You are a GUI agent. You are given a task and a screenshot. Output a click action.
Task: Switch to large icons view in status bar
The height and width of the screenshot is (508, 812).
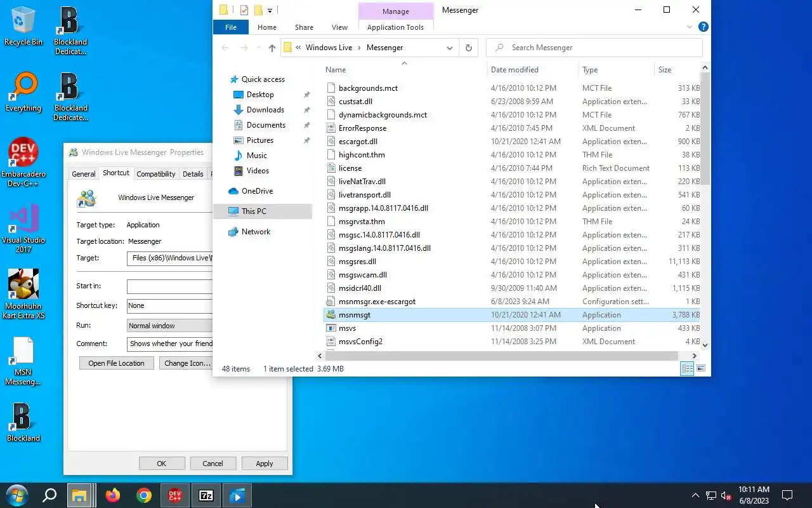[x=701, y=368]
